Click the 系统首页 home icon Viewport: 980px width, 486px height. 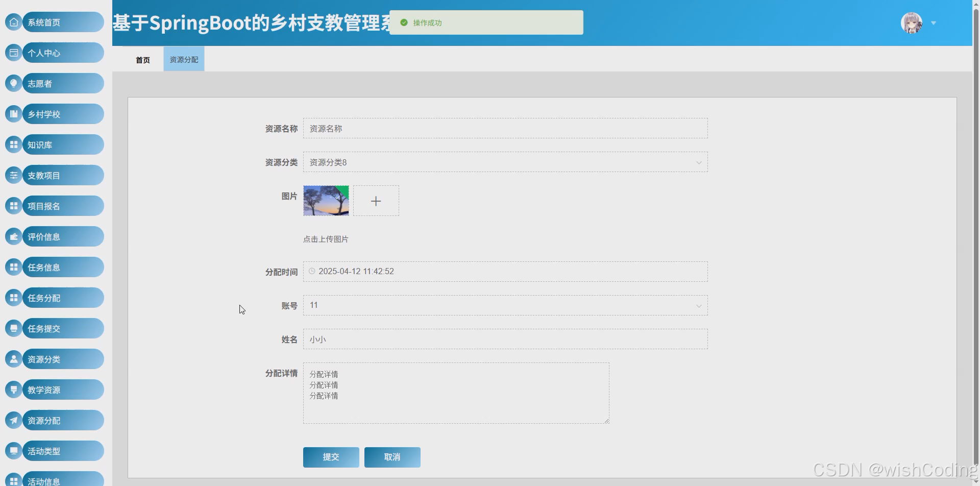[13, 22]
